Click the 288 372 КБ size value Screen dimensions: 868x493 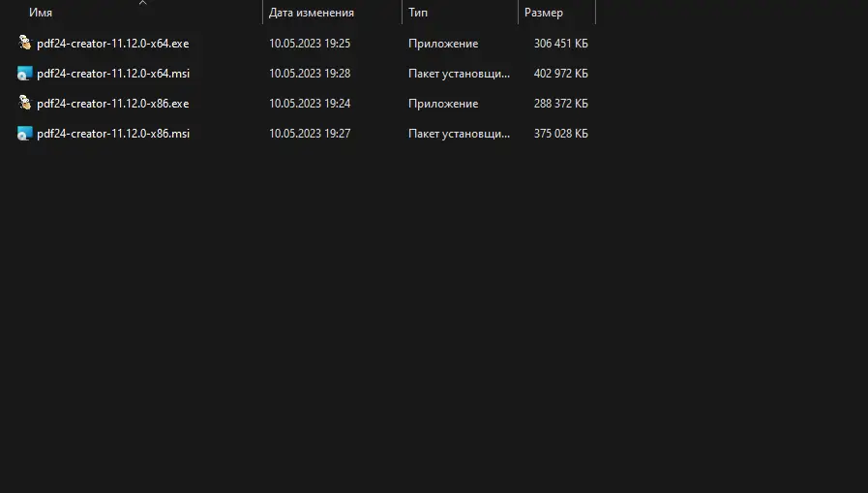tap(560, 104)
